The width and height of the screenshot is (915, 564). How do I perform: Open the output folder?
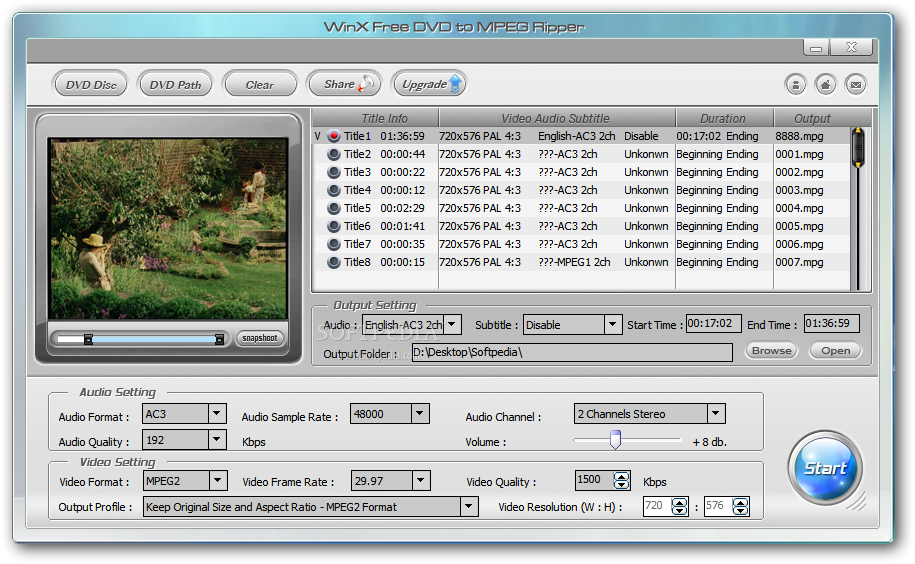836,351
